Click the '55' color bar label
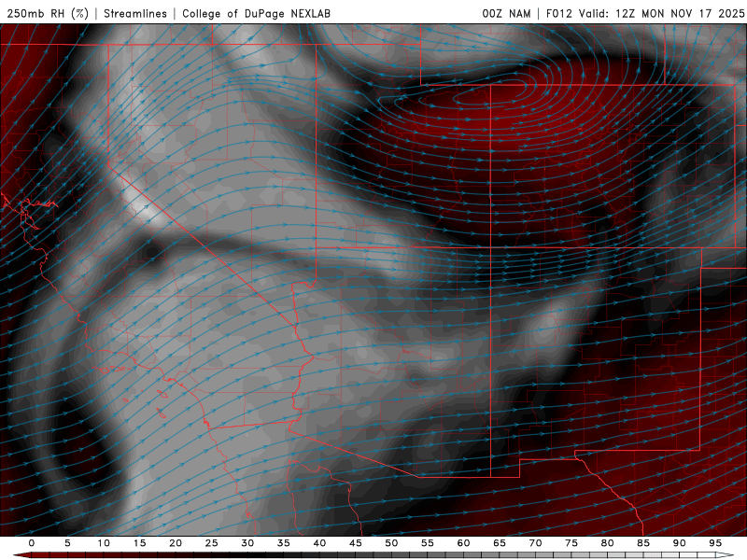The image size is (747, 560). pyautogui.click(x=428, y=543)
